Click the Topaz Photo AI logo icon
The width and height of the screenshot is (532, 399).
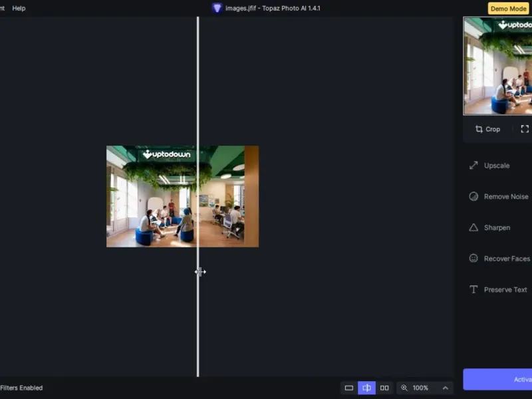tap(217, 8)
